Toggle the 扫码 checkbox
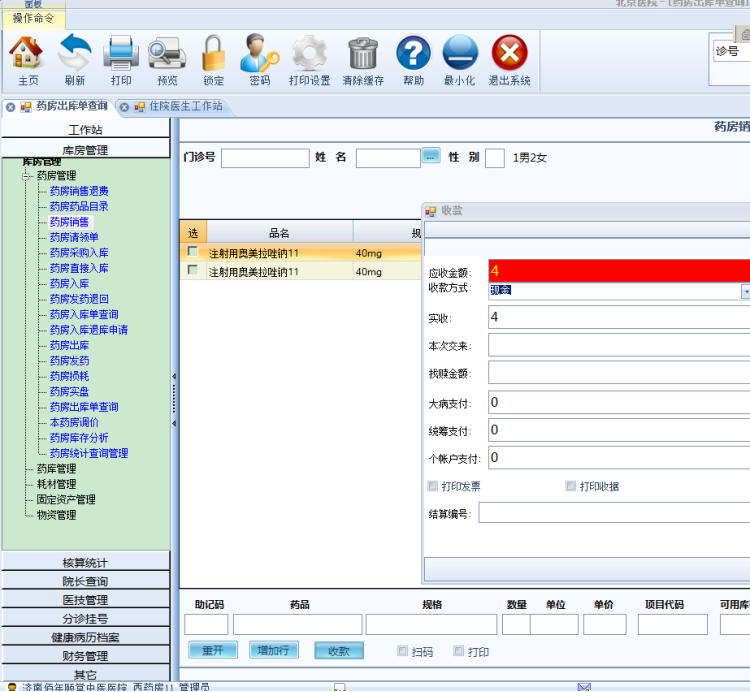The width and height of the screenshot is (750, 692). coord(402,651)
